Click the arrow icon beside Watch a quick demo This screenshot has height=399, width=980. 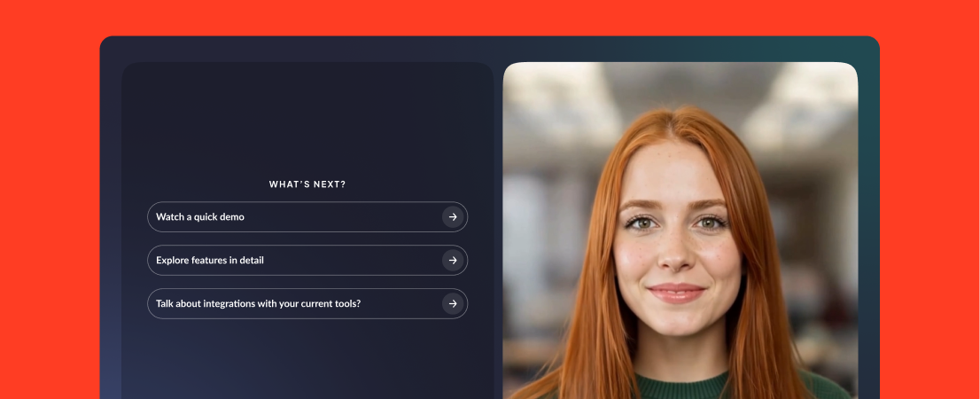click(453, 217)
